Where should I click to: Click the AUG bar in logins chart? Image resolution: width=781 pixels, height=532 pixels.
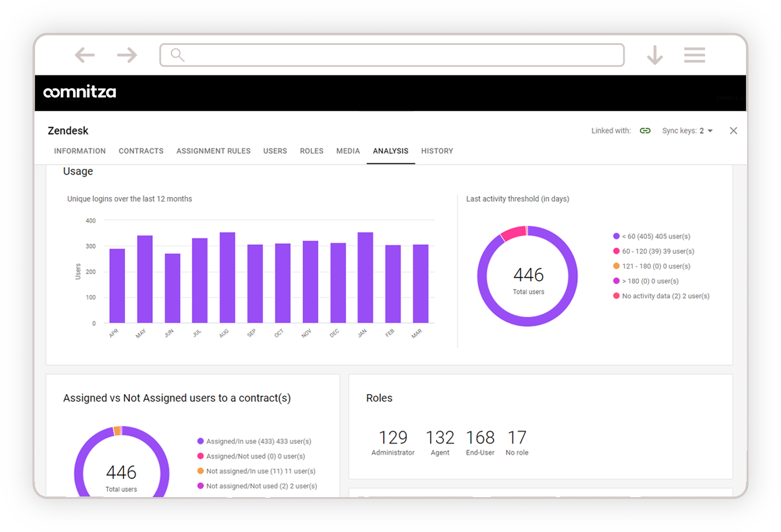point(227,278)
